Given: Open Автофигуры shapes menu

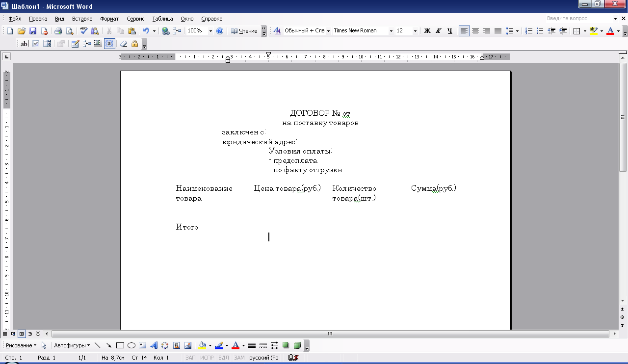Looking at the screenshot, I should click(x=72, y=345).
